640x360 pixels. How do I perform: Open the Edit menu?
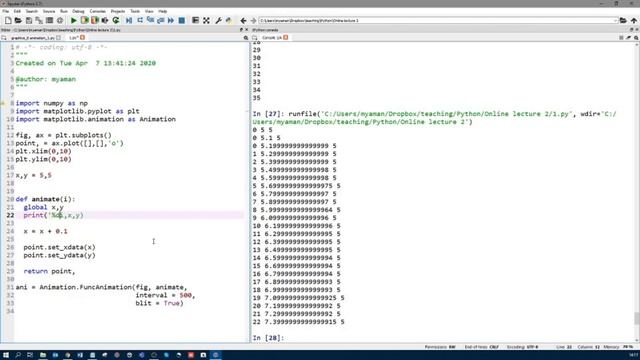click(17, 11)
